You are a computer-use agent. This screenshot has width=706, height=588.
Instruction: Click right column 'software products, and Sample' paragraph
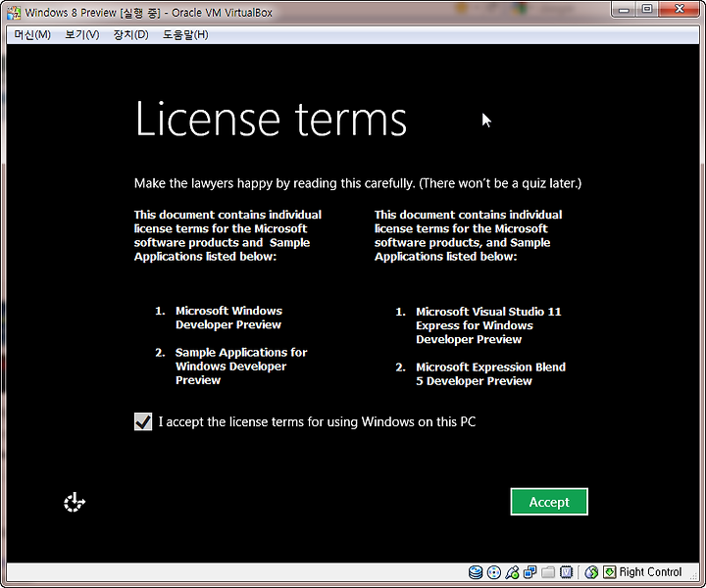[469, 235]
